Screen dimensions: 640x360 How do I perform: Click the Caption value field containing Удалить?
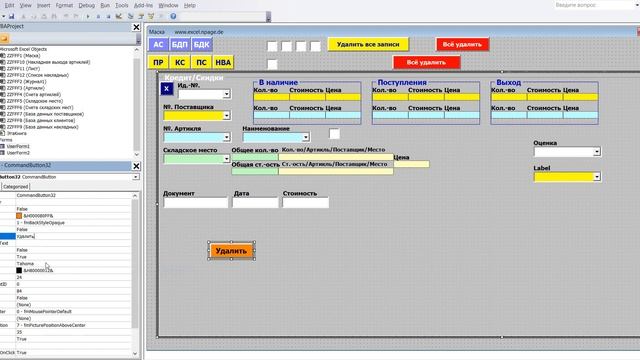[73, 236]
